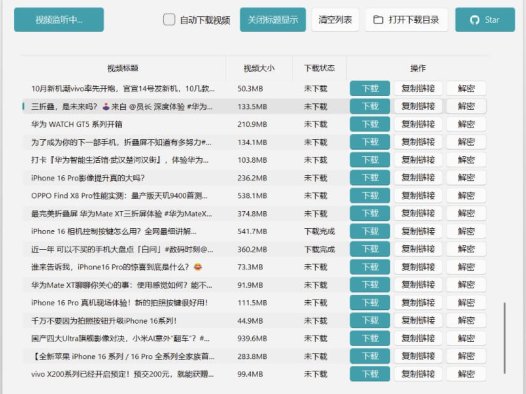The width and height of the screenshot is (526, 394).
Task: Decrypt the 374.8MB Mate XT video
Action: click(x=466, y=214)
